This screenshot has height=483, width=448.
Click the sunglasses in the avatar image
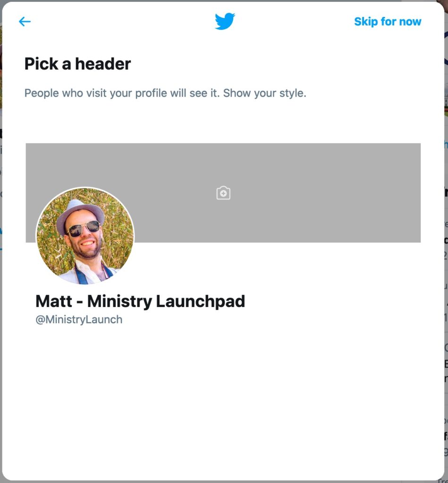click(84, 229)
